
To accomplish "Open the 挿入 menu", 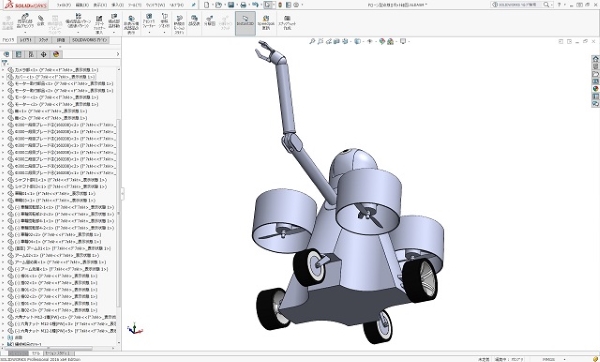I will (x=117, y=5).
